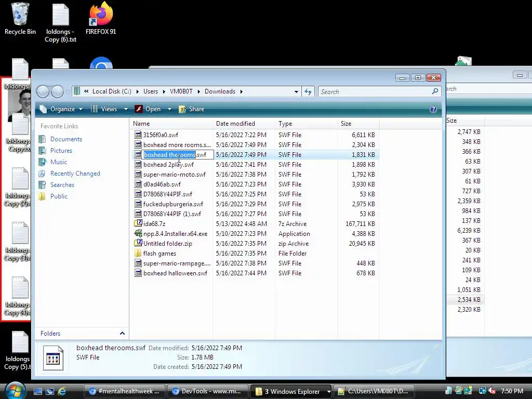Select the npp.8.4.Installer.x64.exe icon

click(x=138, y=233)
